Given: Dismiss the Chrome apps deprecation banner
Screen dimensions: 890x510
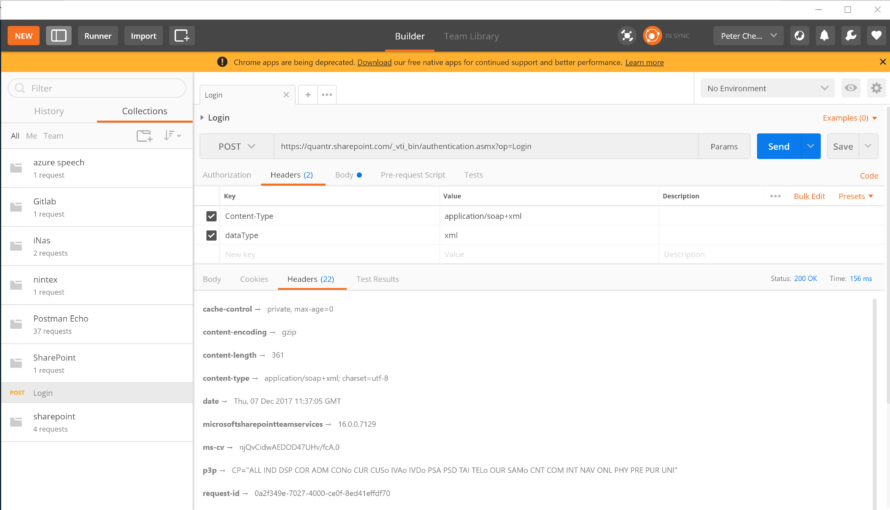Looking at the screenshot, I should [882, 62].
